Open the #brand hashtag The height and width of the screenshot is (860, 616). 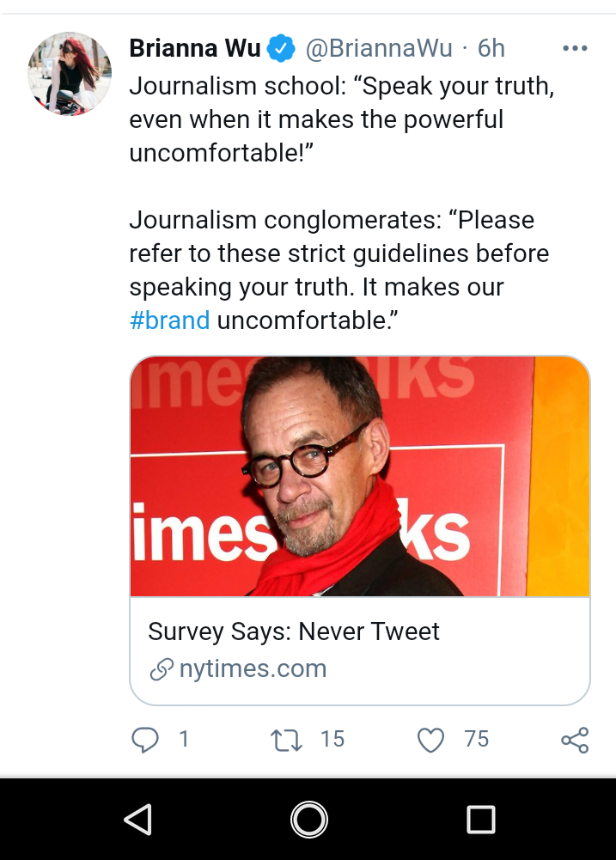(x=169, y=320)
